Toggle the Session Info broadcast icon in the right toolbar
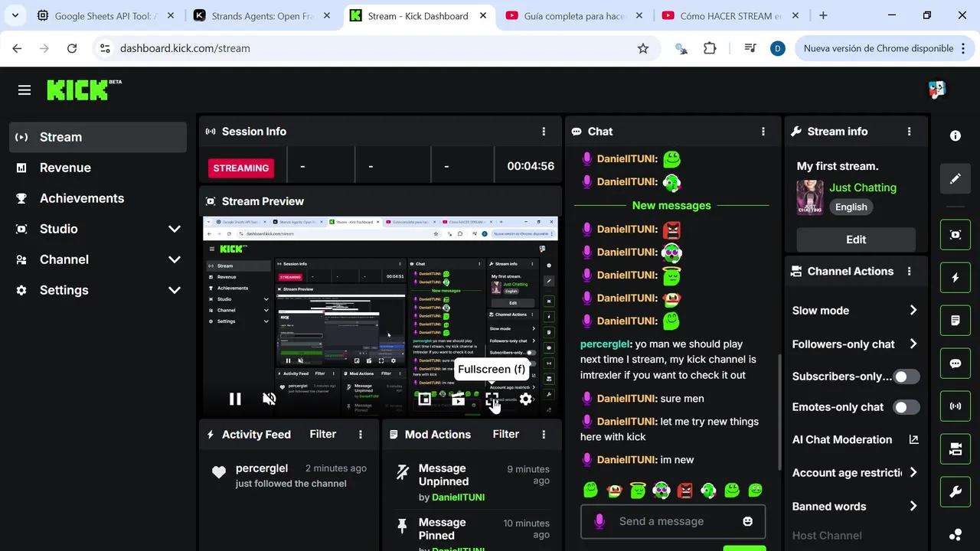The image size is (980, 551). point(955,406)
